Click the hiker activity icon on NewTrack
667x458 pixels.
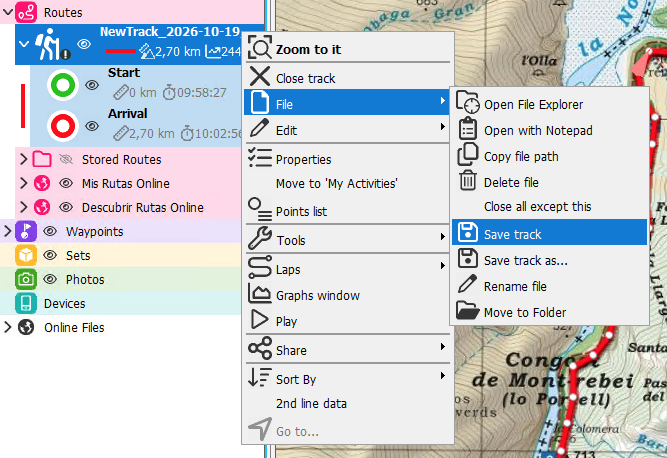tap(52, 44)
